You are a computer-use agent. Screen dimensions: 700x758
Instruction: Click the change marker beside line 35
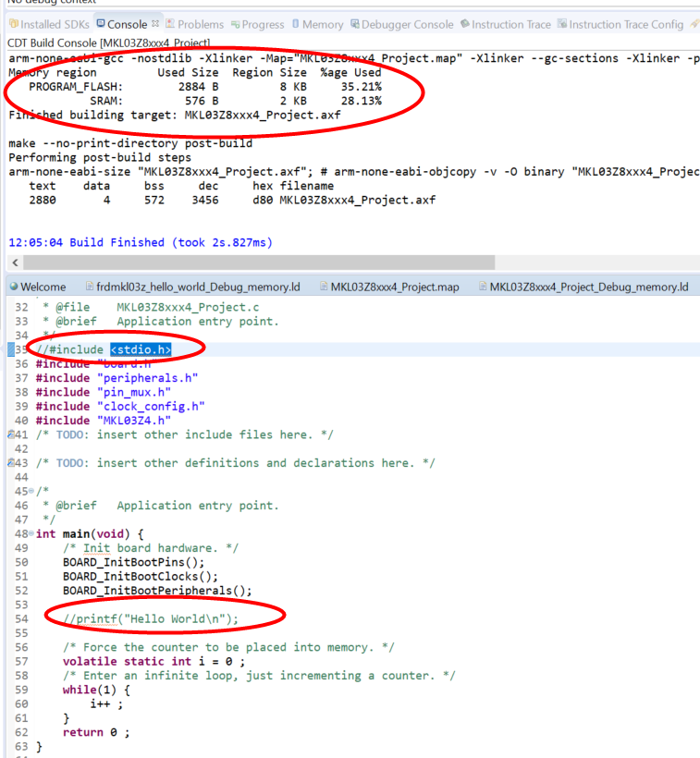point(11,349)
